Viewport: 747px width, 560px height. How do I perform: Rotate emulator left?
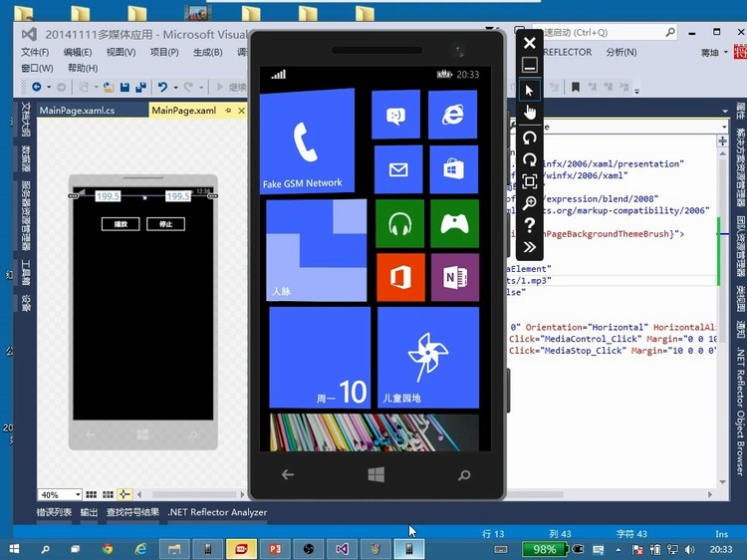pos(529,139)
